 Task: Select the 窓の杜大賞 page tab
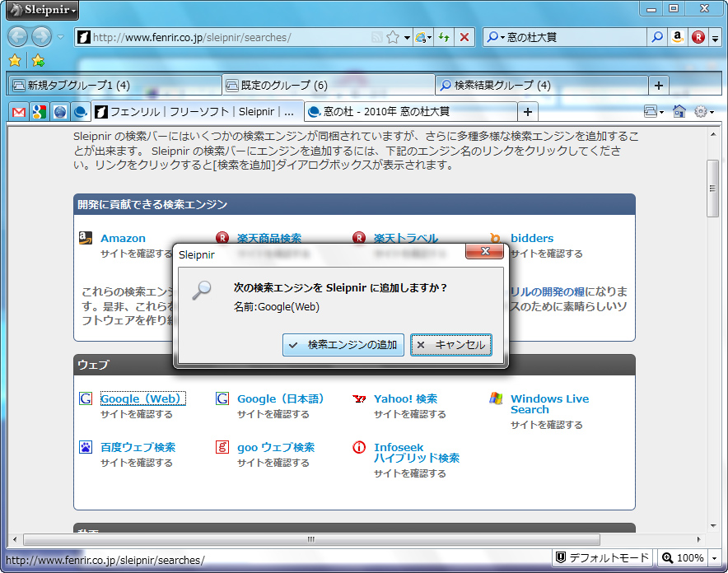coord(387,111)
